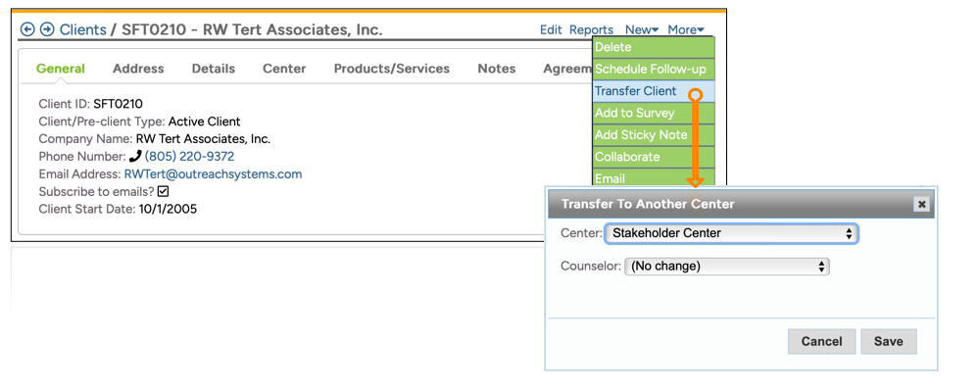Open the Center dropdown
Screen dimensions: 980x392
click(731, 233)
